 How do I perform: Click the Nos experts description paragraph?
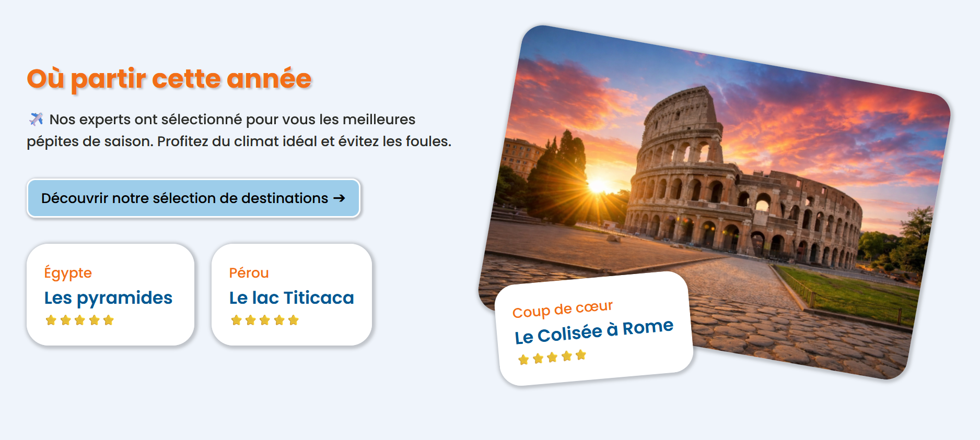click(x=239, y=130)
